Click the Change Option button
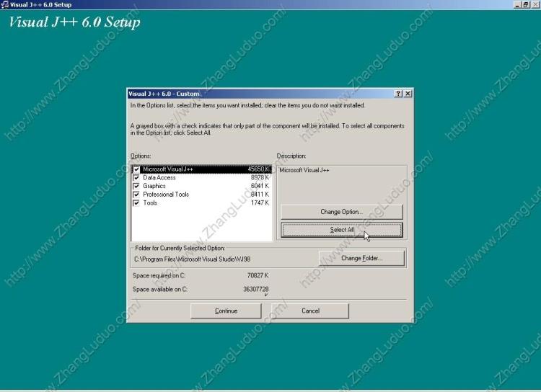Screen dimensions: 541x392 [342, 212]
